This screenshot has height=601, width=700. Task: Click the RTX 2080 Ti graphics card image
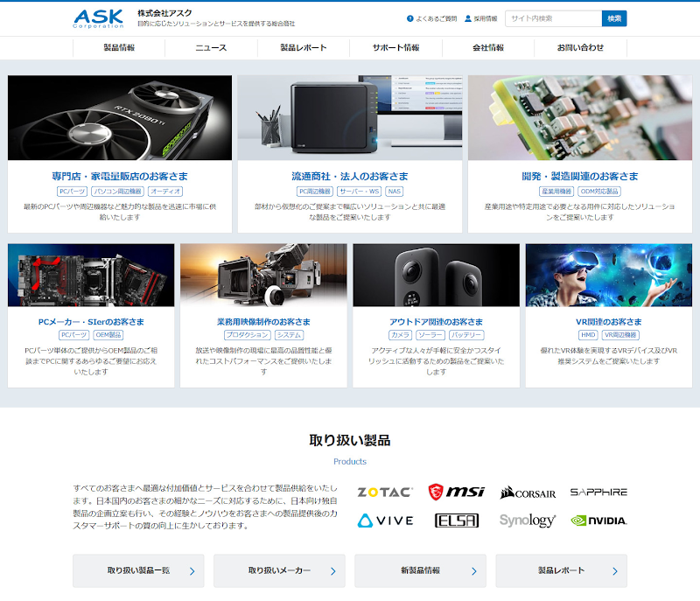pos(120,118)
